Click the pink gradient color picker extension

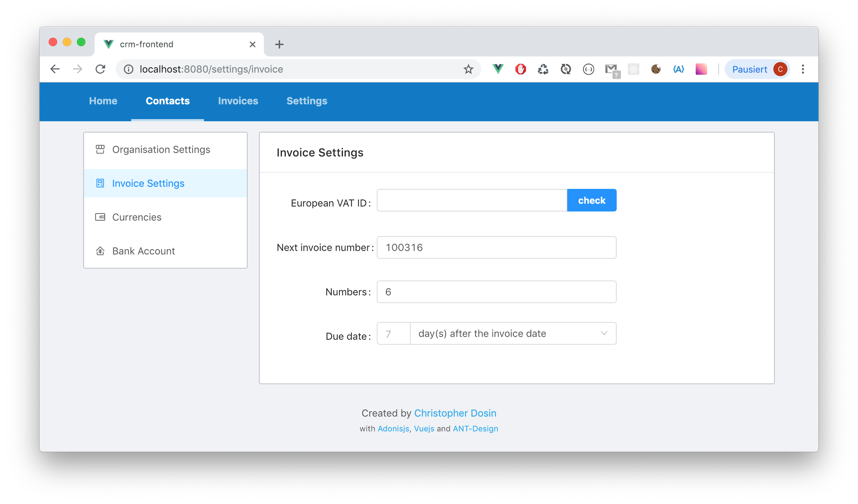(x=701, y=69)
